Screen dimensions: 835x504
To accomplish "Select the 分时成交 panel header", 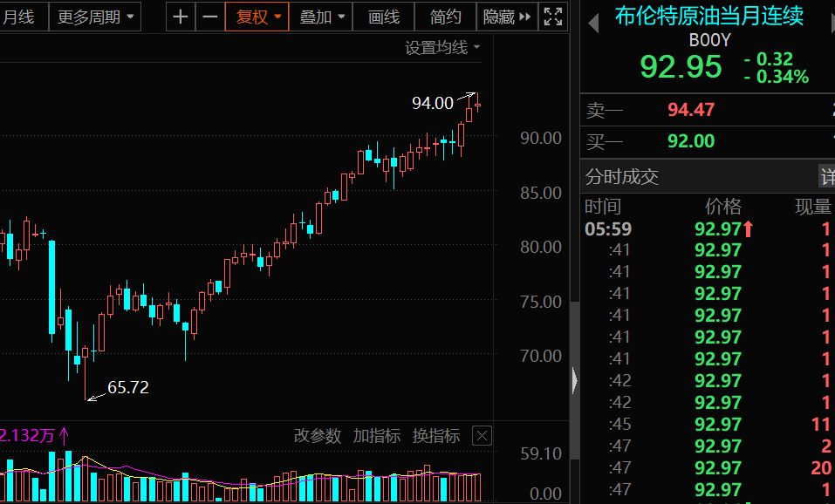I will (x=622, y=177).
